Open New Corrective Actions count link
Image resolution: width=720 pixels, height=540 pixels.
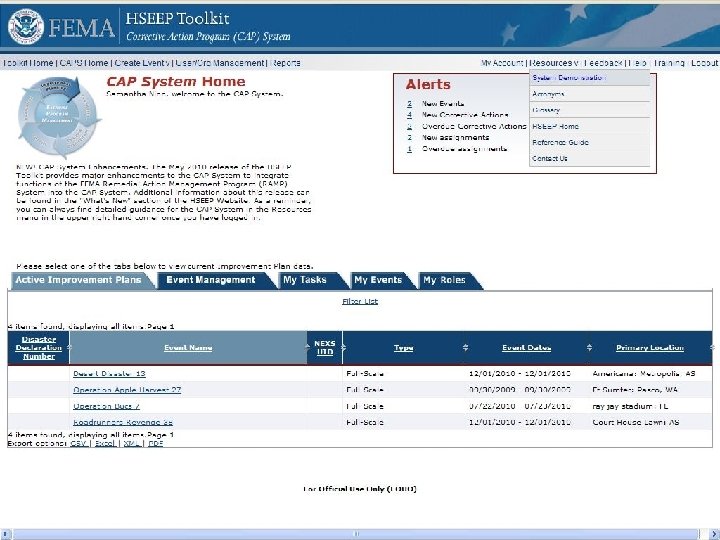click(409, 115)
